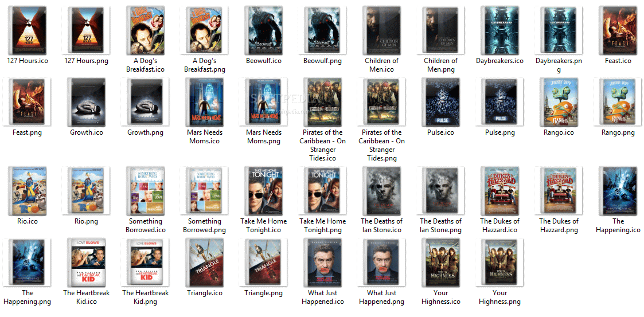Viewport: 644px width, 317px height.
Task: Pick the What Just Happened.png icon
Action: [x=381, y=263]
